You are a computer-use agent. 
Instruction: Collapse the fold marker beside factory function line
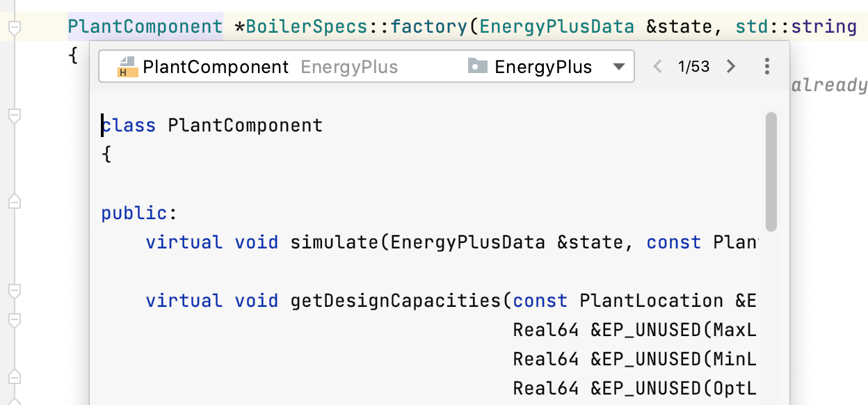[x=15, y=28]
